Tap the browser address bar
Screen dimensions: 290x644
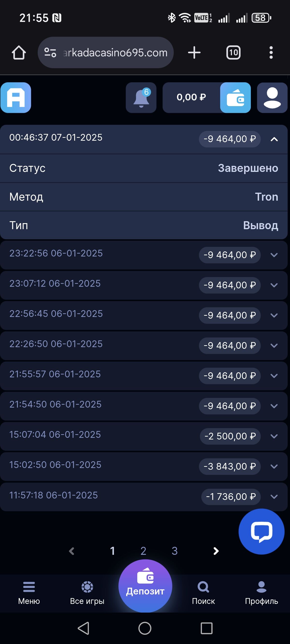click(x=110, y=53)
